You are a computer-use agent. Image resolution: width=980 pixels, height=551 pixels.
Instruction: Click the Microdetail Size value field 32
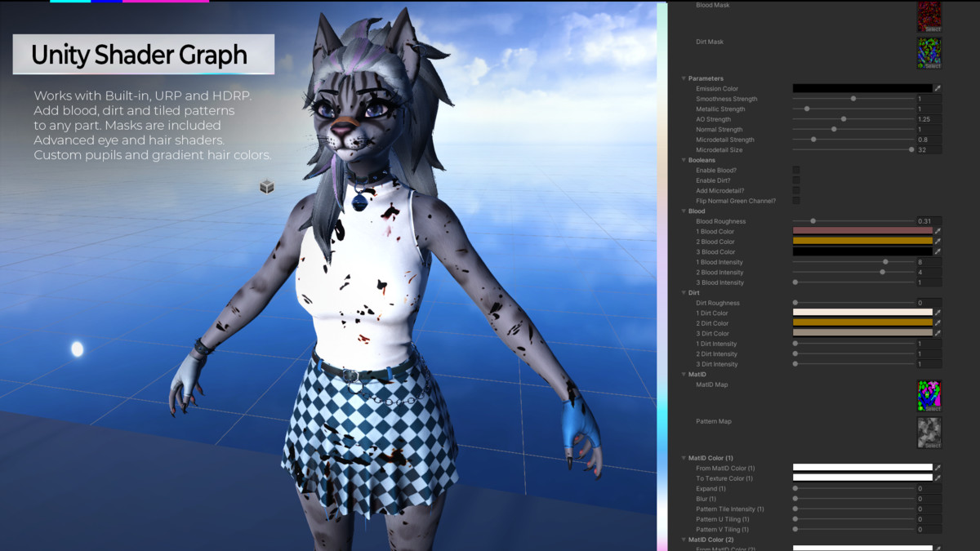(x=929, y=149)
